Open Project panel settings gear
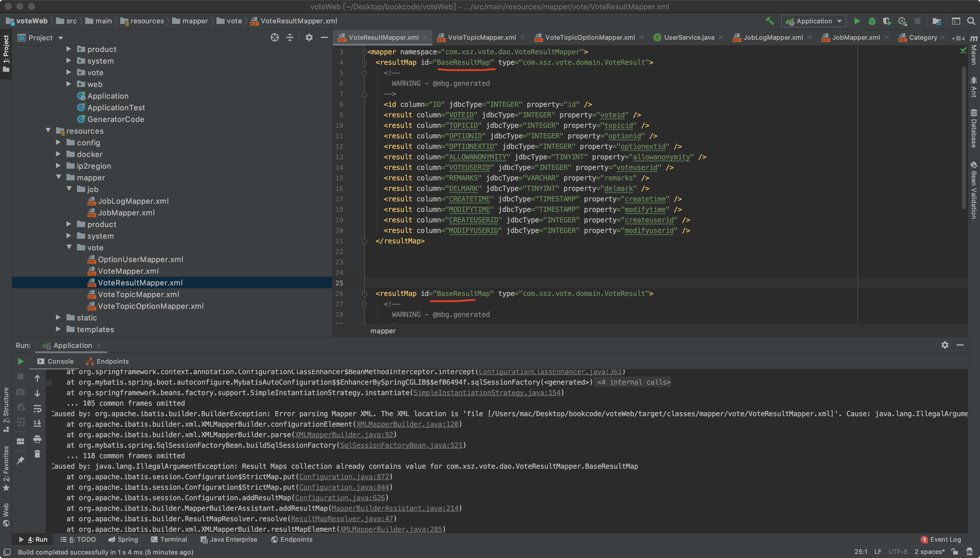 click(x=309, y=38)
